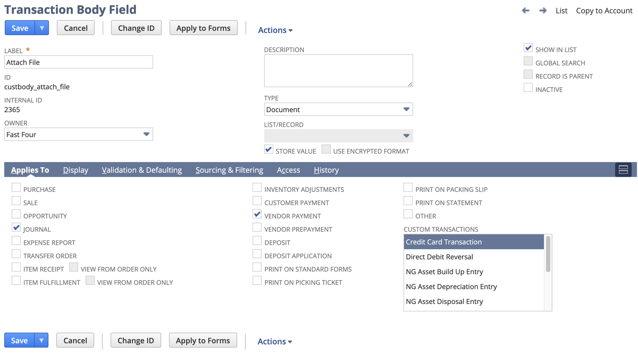Uncheck Vendor Payment checkbox
Image resolution: width=638 pixels, height=364 pixels.
(257, 214)
